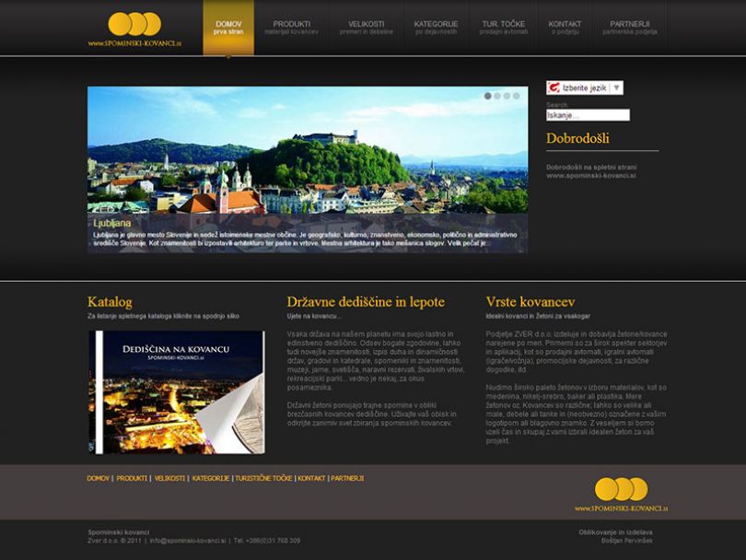Open Tur. Točke in top navigation
Screen dimensions: 746x560
[503, 27]
